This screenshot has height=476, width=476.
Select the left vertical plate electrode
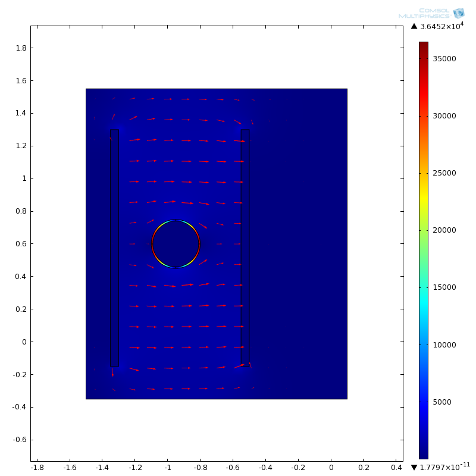pos(114,248)
